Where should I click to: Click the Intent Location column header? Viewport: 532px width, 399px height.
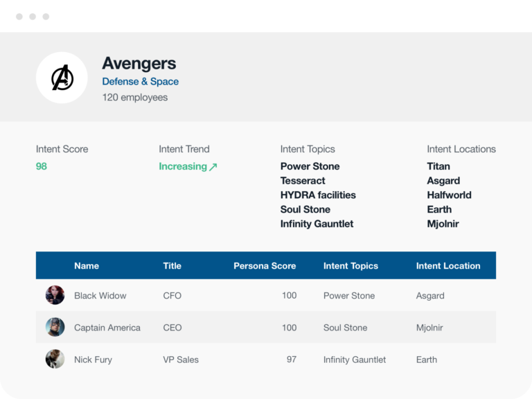(x=448, y=266)
